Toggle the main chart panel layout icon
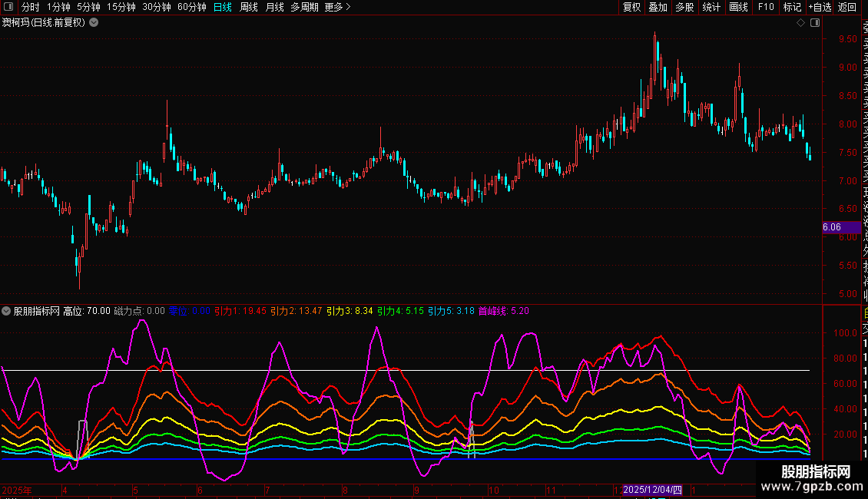Screen dimensions: 868x499 [815, 23]
